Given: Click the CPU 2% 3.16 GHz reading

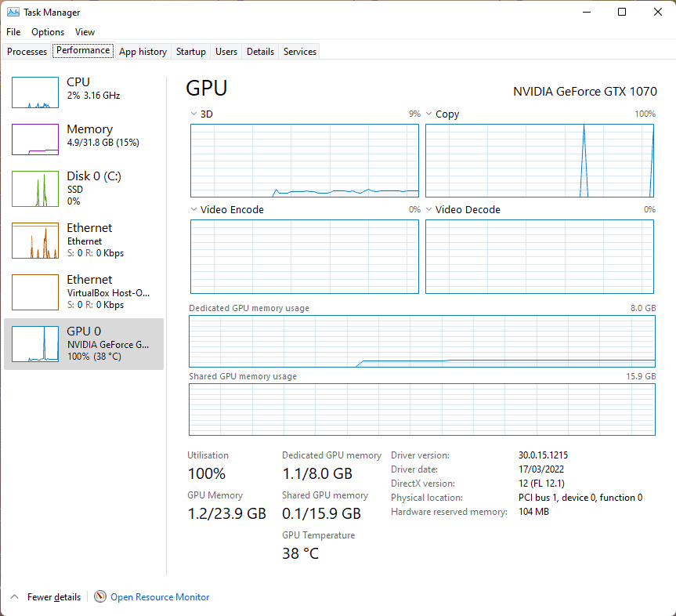Looking at the screenshot, I should pos(93,96).
